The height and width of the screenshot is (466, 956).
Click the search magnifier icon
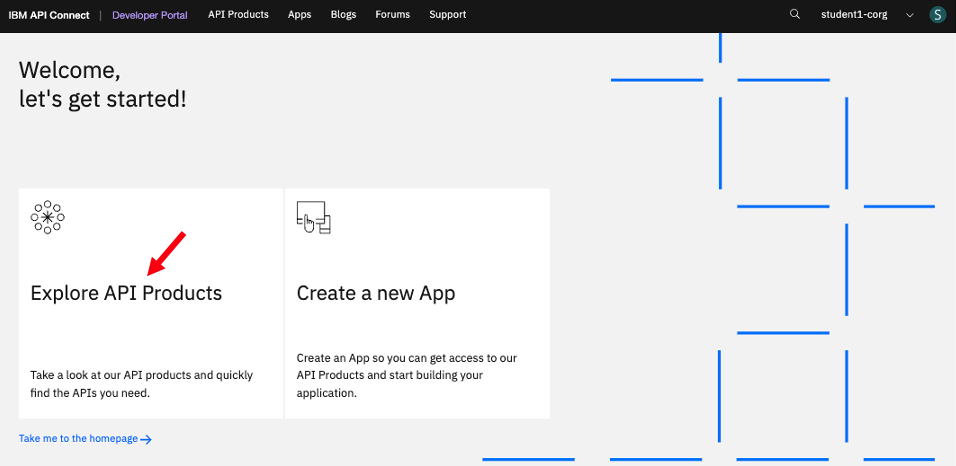point(795,15)
